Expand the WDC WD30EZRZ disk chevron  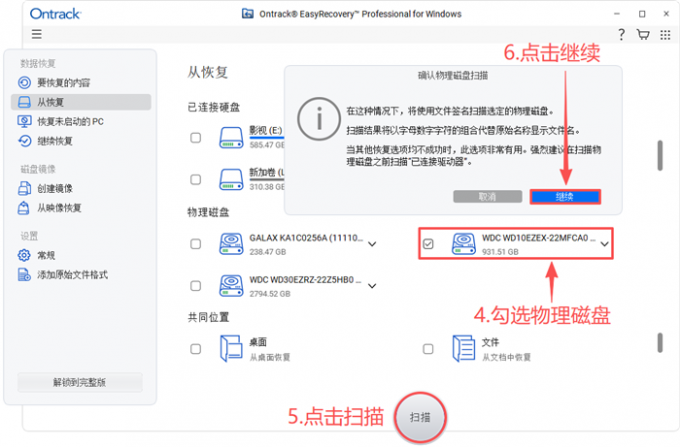pos(372,286)
